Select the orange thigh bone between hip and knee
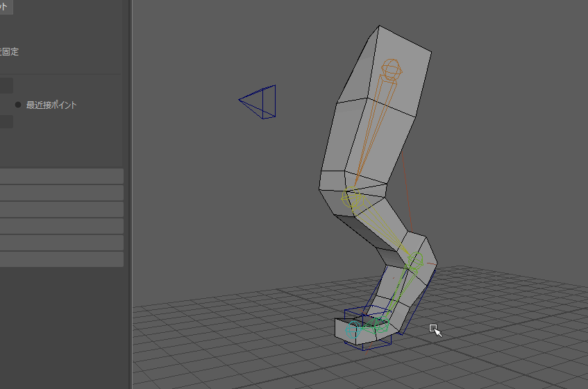 coord(375,131)
